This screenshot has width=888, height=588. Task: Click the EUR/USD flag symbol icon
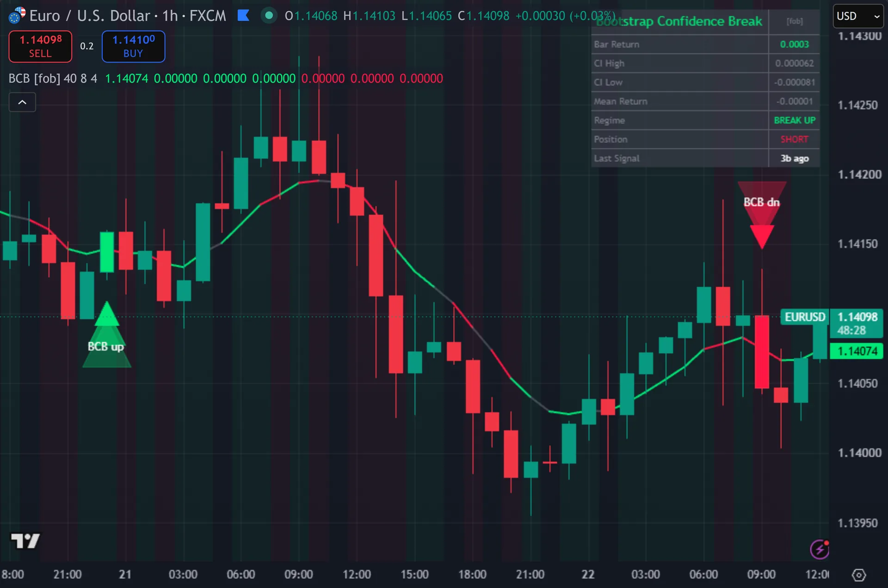(x=17, y=15)
